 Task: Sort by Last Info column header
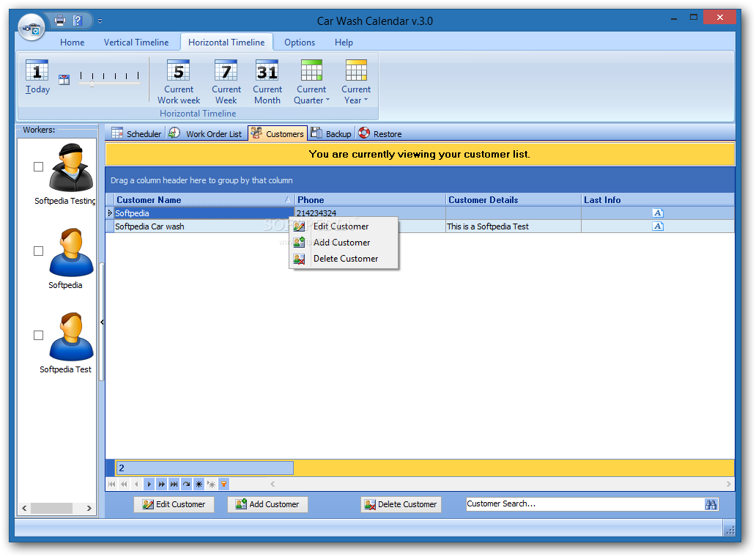coord(657,199)
